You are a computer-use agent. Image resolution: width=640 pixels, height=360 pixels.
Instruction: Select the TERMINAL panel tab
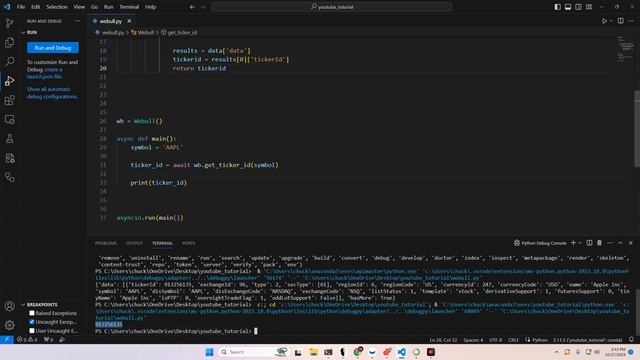click(x=162, y=243)
